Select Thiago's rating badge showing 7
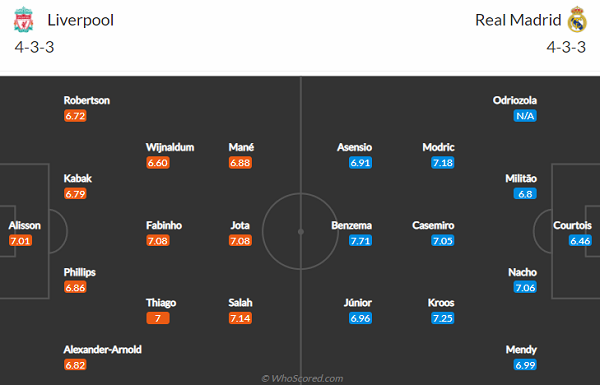This screenshot has width=600, height=385. pos(158,318)
